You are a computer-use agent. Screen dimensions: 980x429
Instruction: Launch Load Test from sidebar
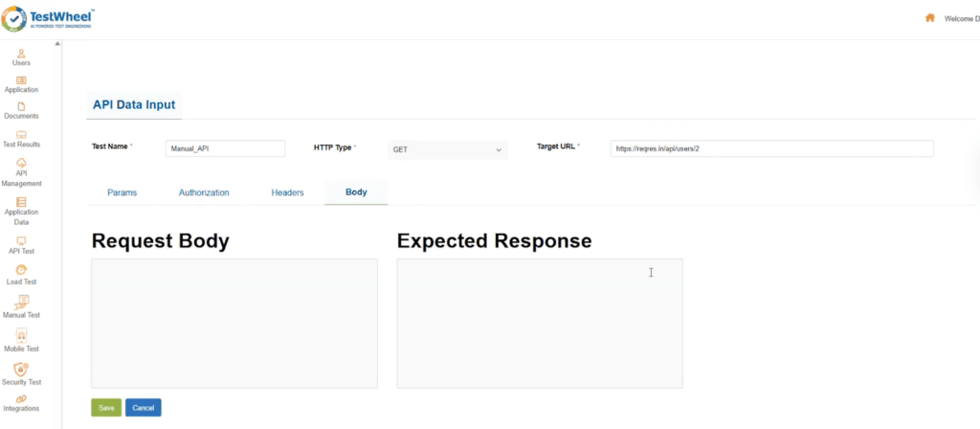(x=21, y=270)
